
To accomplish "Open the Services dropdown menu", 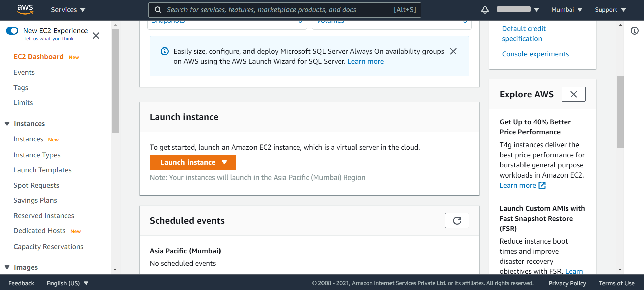I will point(68,10).
